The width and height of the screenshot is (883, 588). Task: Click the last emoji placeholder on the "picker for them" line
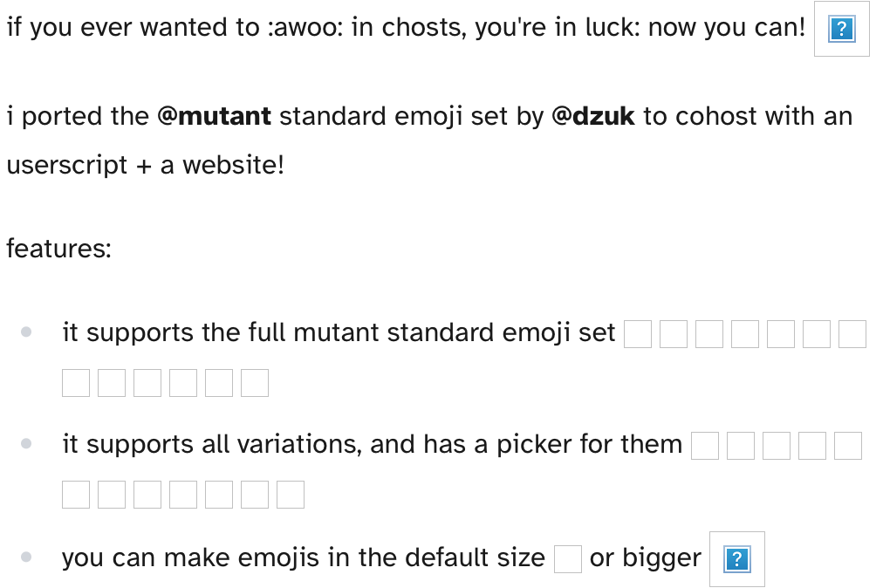pyautogui.click(x=848, y=446)
